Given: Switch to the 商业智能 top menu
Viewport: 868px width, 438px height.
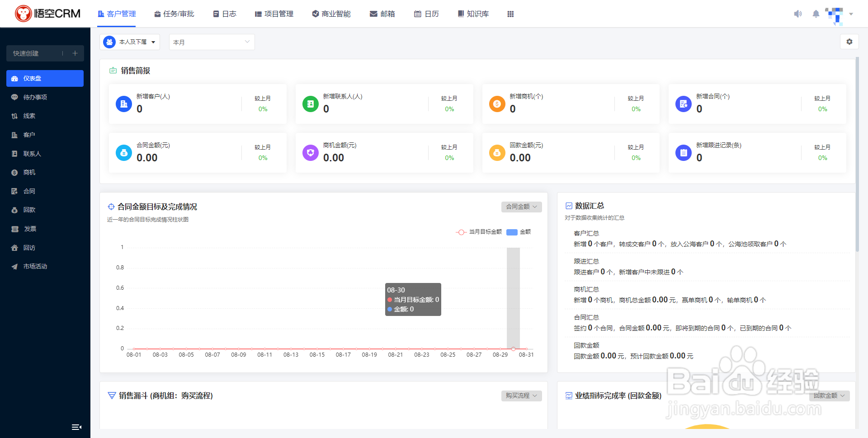Looking at the screenshot, I should (331, 14).
